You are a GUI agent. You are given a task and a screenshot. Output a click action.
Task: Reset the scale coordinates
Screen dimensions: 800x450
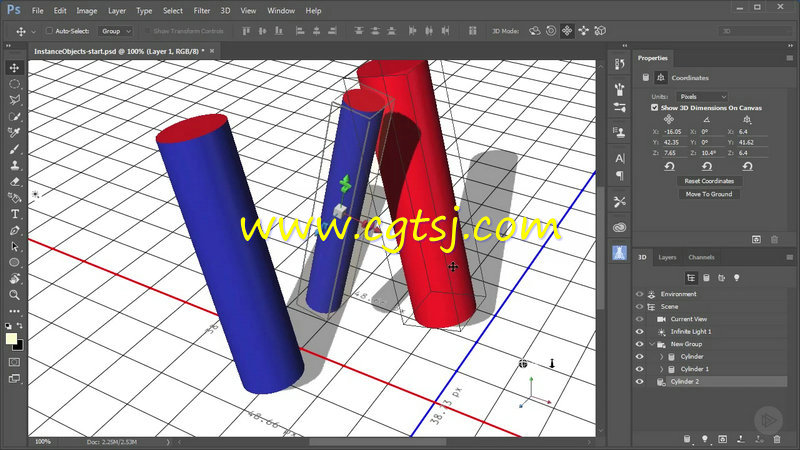tap(747, 166)
